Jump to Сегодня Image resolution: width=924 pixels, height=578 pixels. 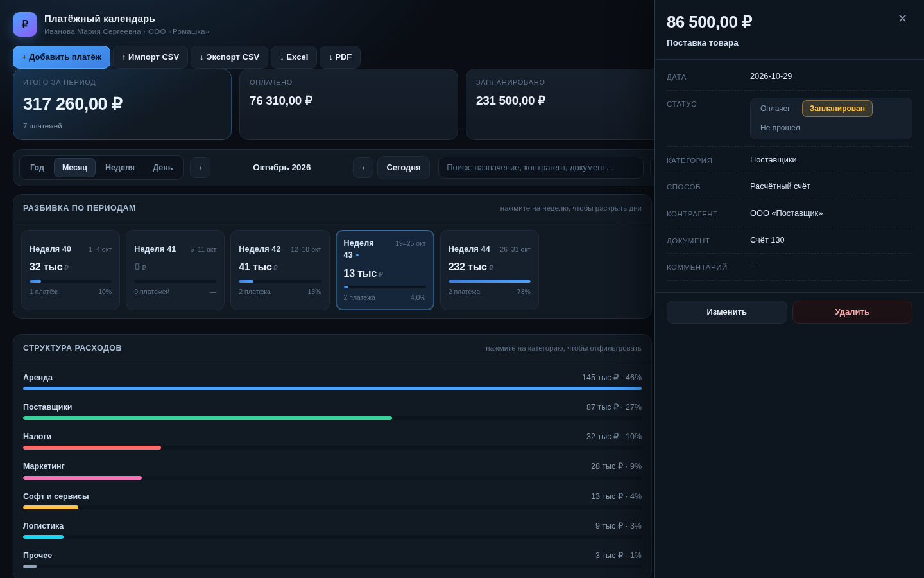[404, 168]
